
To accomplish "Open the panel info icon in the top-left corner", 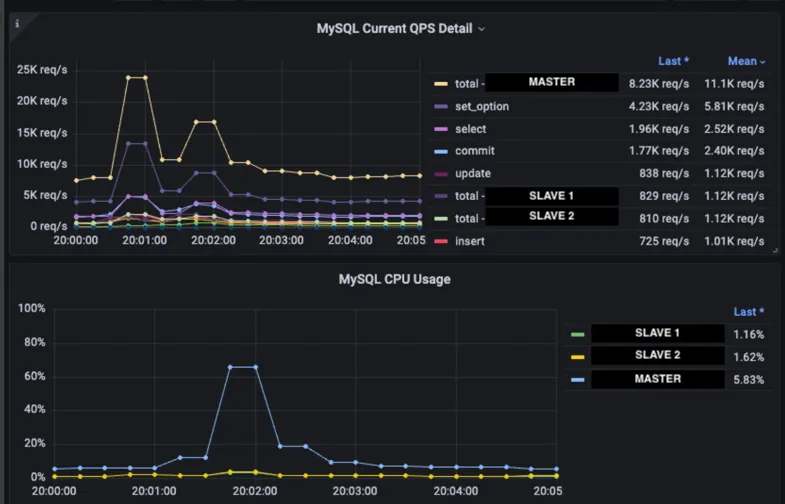I will (18, 24).
